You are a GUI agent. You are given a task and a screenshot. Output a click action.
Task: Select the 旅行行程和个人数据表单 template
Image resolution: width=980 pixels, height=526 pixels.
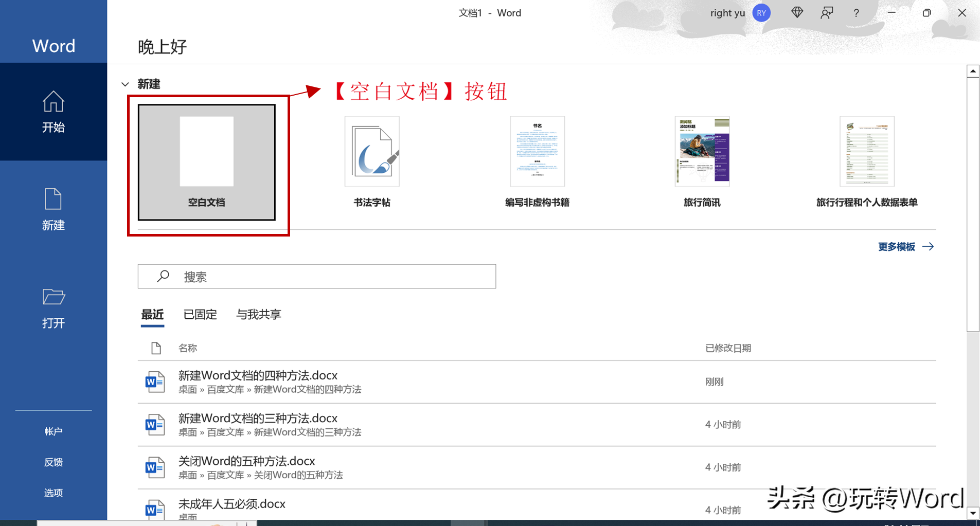(x=867, y=162)
